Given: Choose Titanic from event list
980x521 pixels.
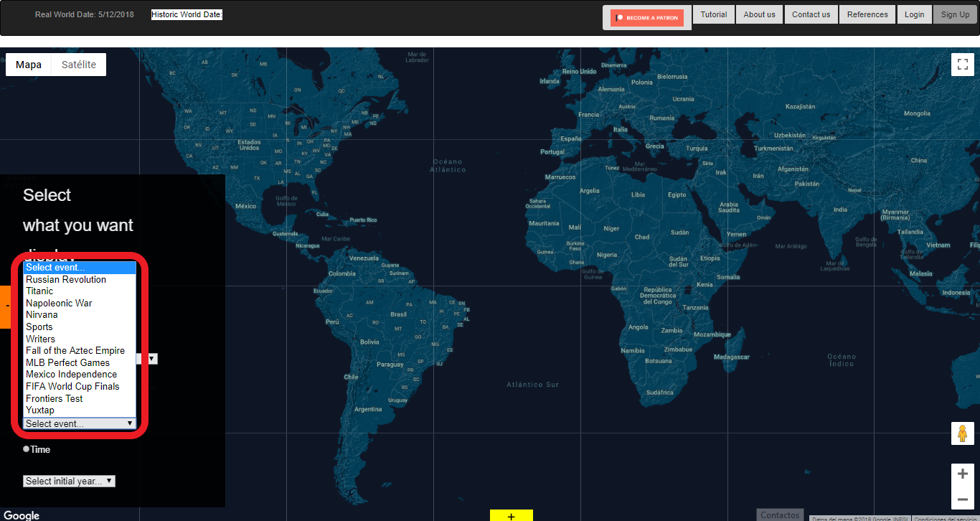Looking at the screenshot, I should pyautogui.click(x=79, y=291).
